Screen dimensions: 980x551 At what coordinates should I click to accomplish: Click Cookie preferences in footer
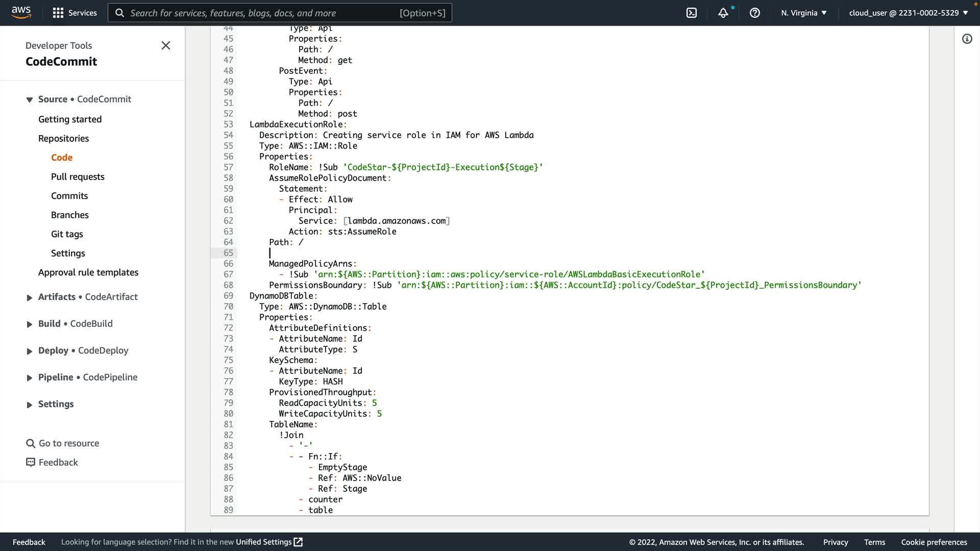(x=934, y=542)
